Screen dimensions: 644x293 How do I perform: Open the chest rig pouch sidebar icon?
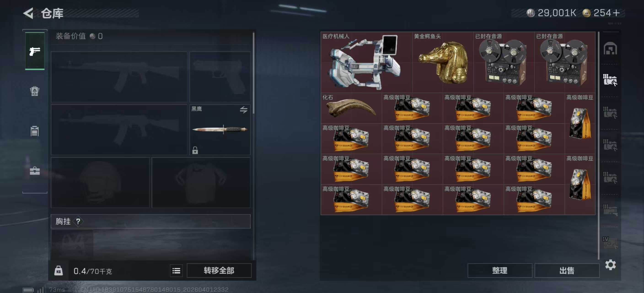point(35,131)
